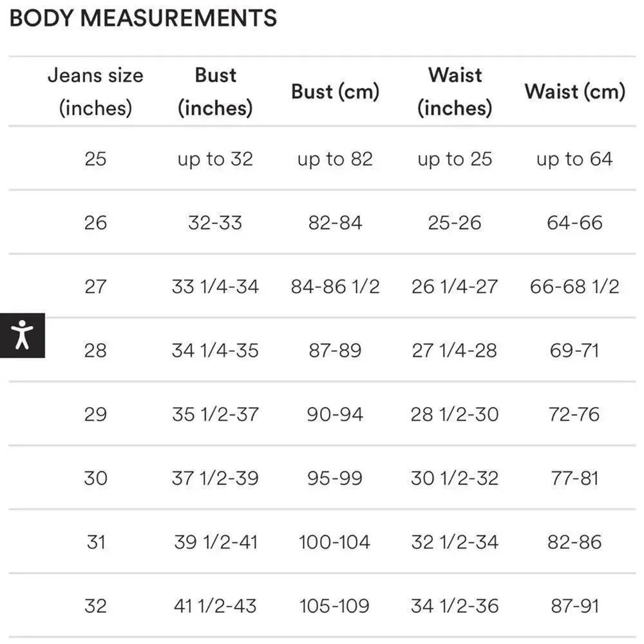Click the 'up to 64' waist cell

(x=574, y=158)
